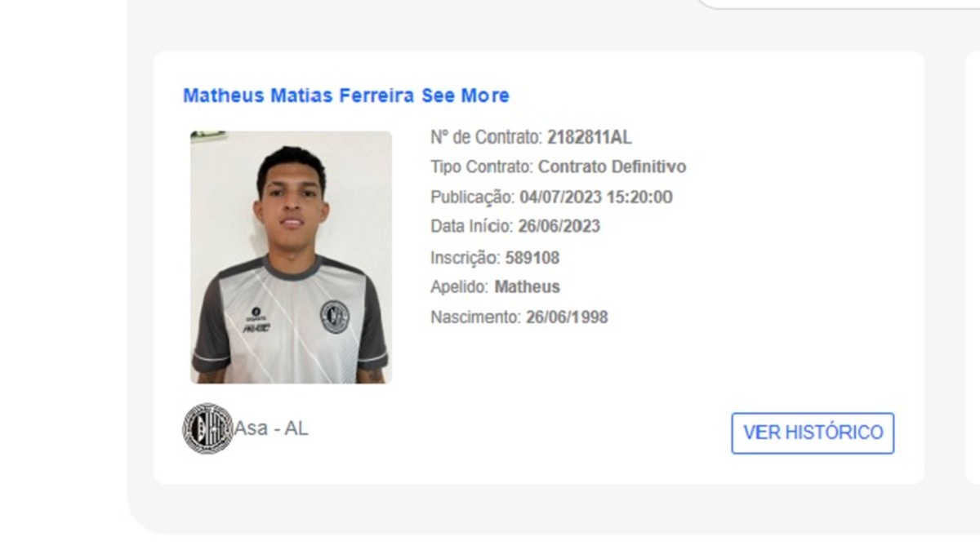The image size is (980, 559).
Task: Click the Tipo Contrato field value
Action: point(612,167)
